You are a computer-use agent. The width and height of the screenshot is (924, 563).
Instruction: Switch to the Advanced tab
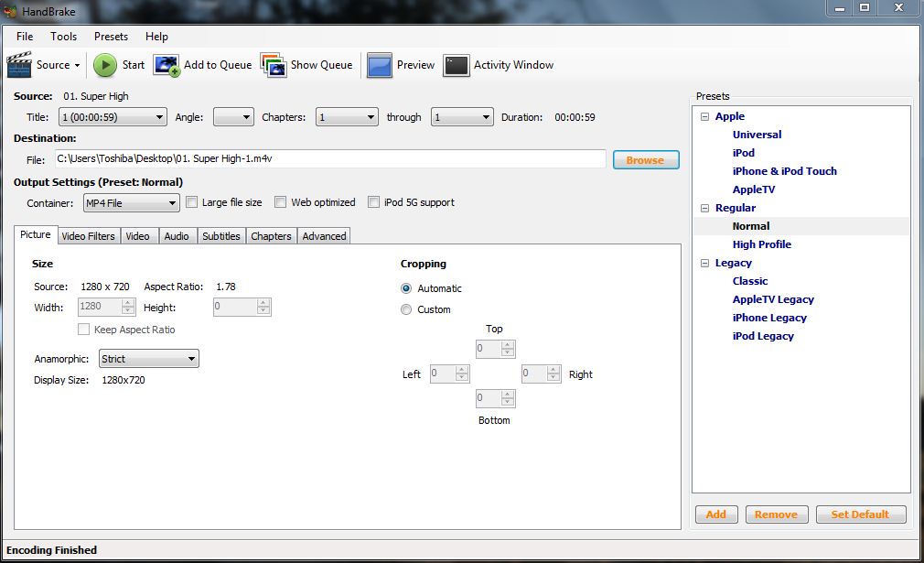tap(324, 236)
